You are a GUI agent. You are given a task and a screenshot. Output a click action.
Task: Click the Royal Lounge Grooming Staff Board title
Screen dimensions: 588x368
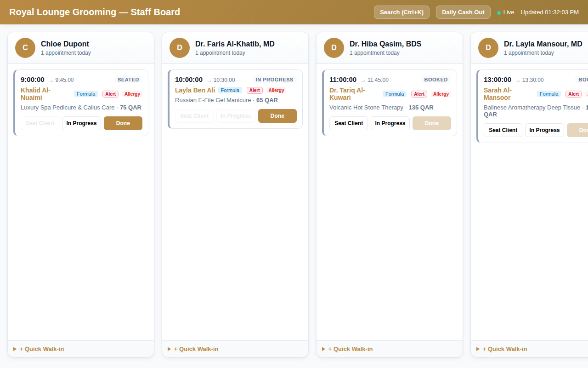click(x=95, y=12)
